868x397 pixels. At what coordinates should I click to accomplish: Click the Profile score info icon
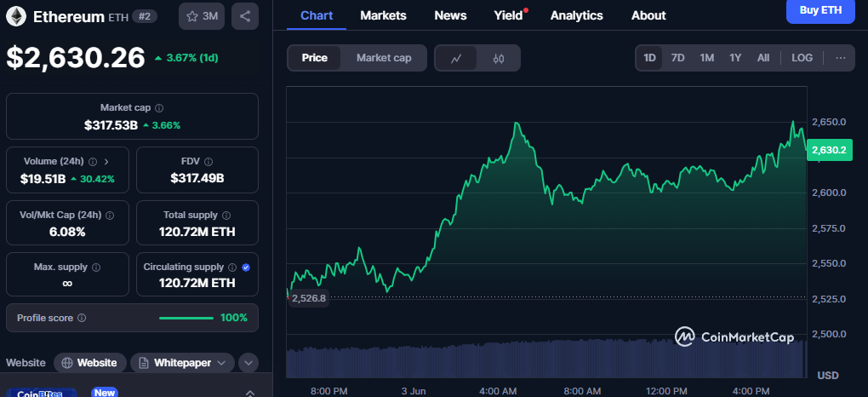82,319
